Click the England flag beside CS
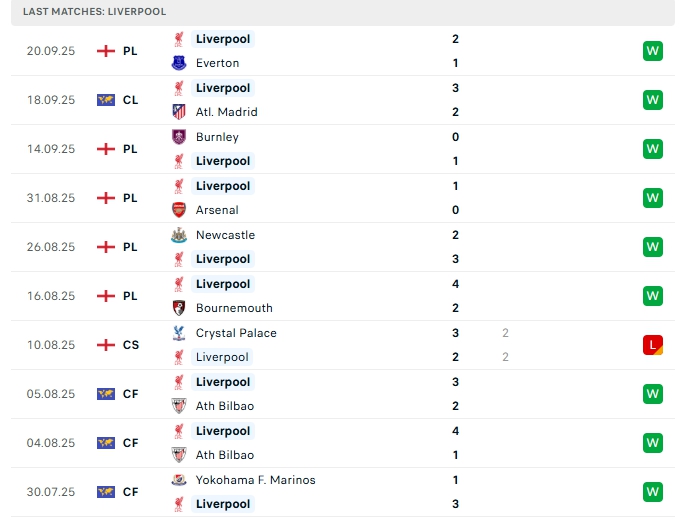The image size is (686, 520). coord(106,345)
